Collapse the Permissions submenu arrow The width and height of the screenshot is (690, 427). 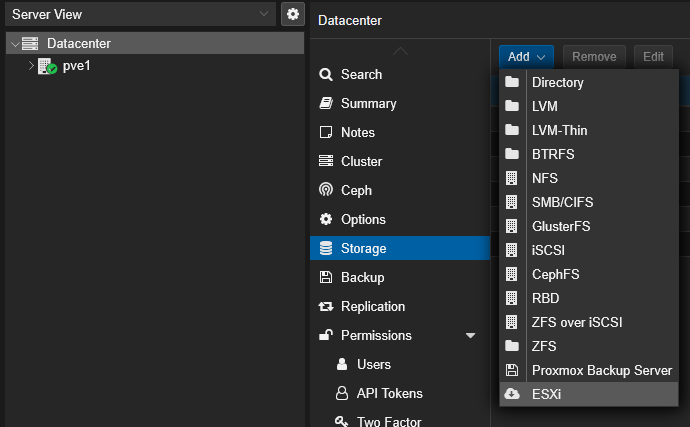[x=471, y=336]
